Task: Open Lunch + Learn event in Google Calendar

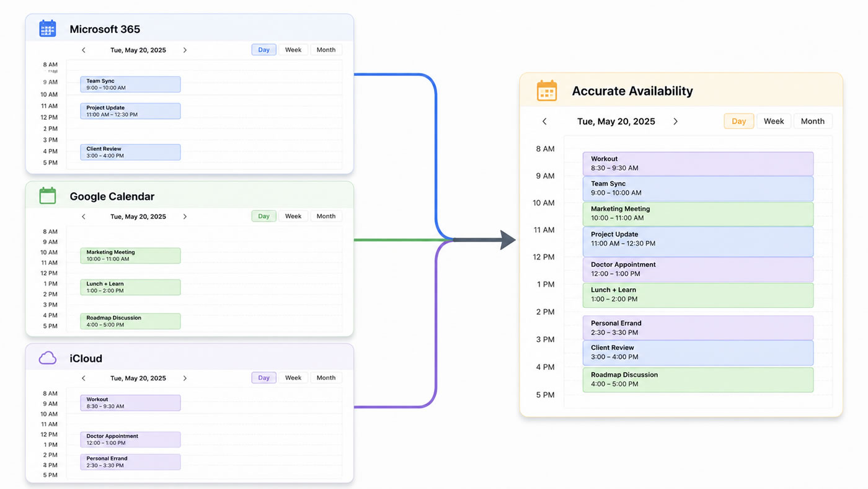Action: [x=130, y=287]
